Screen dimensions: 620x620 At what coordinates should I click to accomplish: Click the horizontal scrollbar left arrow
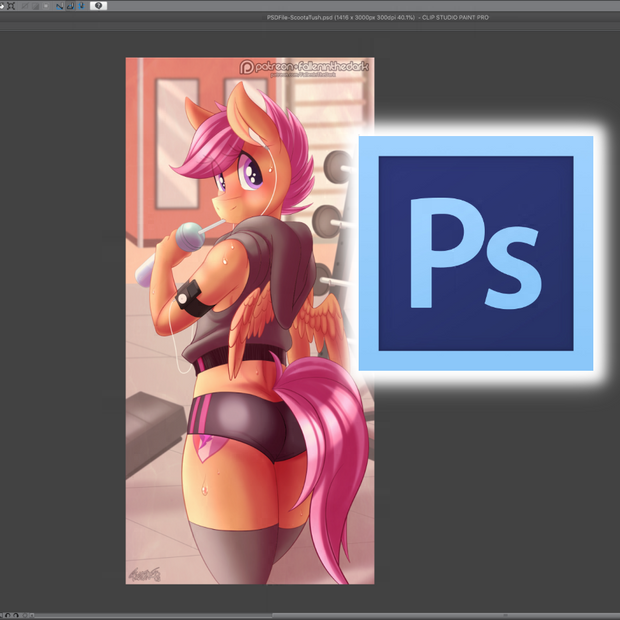point(32,616)
